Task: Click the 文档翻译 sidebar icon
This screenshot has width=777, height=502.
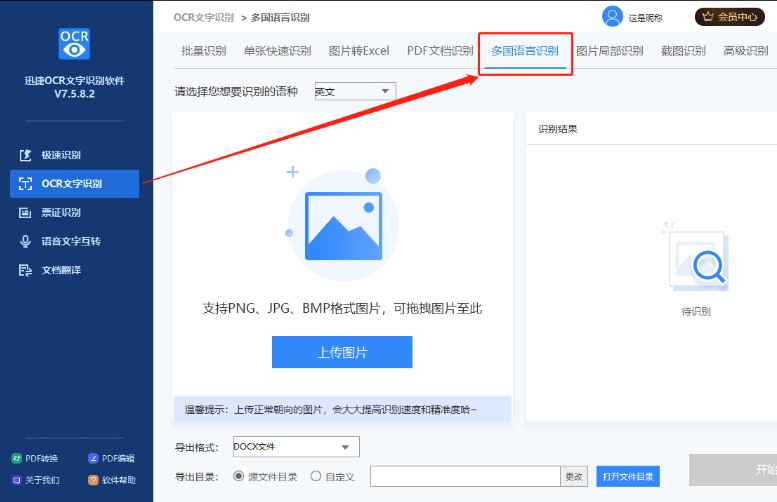Action: click(x=25, y=270)
